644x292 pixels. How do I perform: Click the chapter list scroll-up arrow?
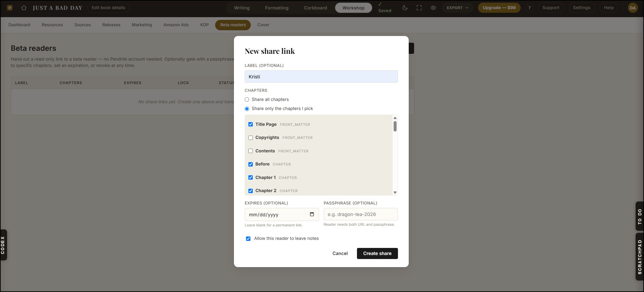click(395, 118)
